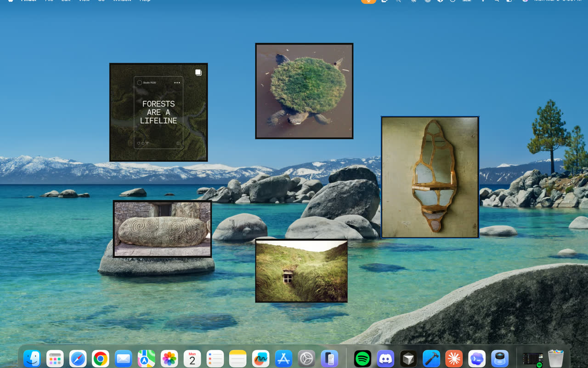Open the Mail app in the Dock
The width and height of the screenshot is (588, 368).
point(124,358)
